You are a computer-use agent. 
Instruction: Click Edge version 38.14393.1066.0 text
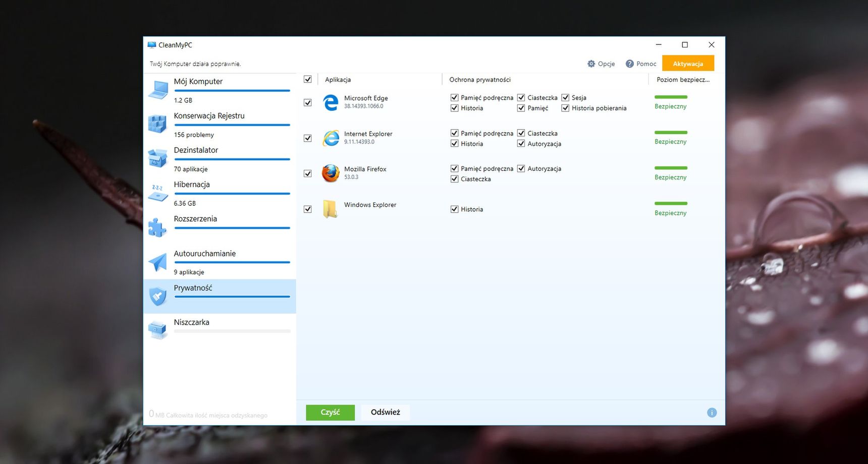[x=363, y=106]
